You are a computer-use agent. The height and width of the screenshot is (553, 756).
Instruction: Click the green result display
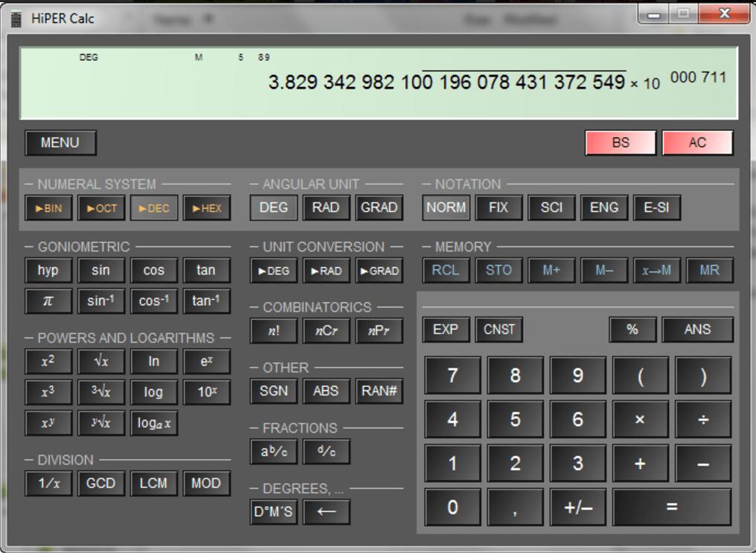379,83
